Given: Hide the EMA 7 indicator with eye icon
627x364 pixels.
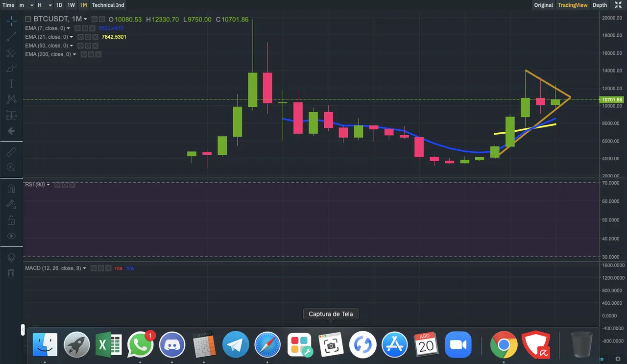Looking at the screenshot, I should [78, 28].
